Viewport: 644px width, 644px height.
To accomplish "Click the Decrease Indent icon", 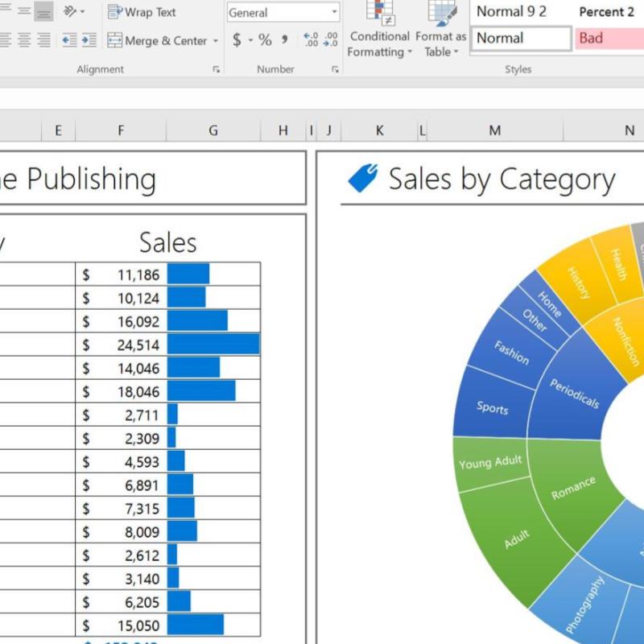I will point(69,40).
